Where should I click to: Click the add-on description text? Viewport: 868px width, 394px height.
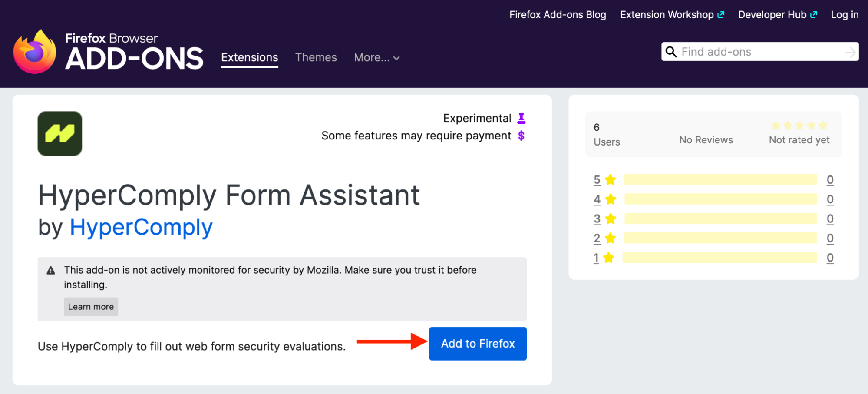pyautogui.click(x=191, y=346)
